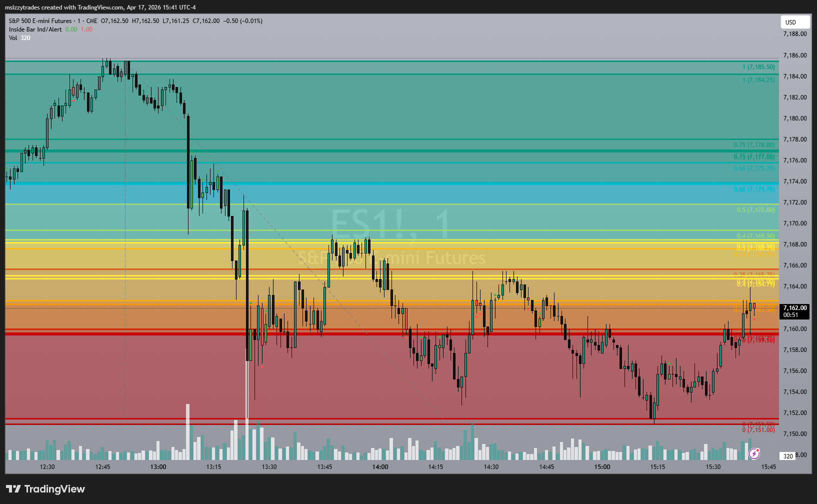
Task: Click the high value H7,162.50 in legend
Action: tap(145, 21)
